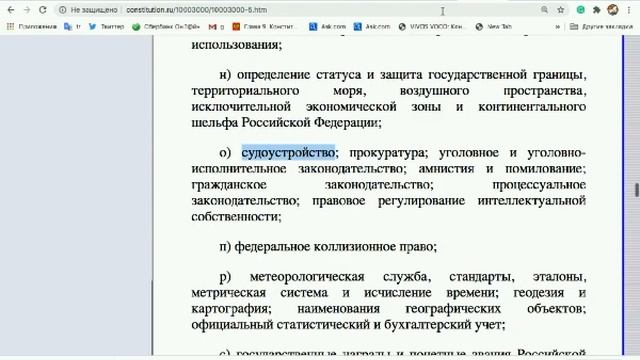The image size is (640, 360).
Task: Click the highlighted word 'судоустройство'
Action: point(288,153)
